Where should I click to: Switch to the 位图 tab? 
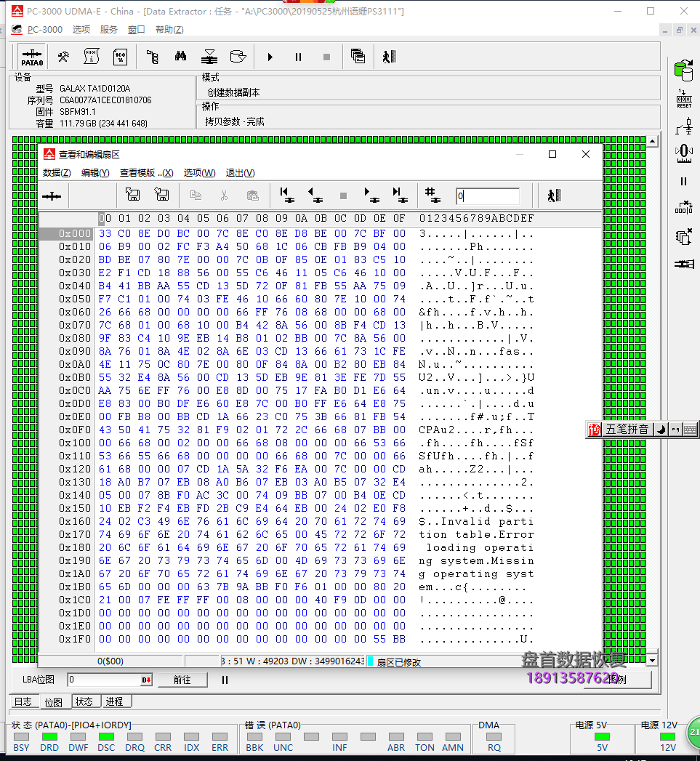pyautogui.click(x=53, y=702)
